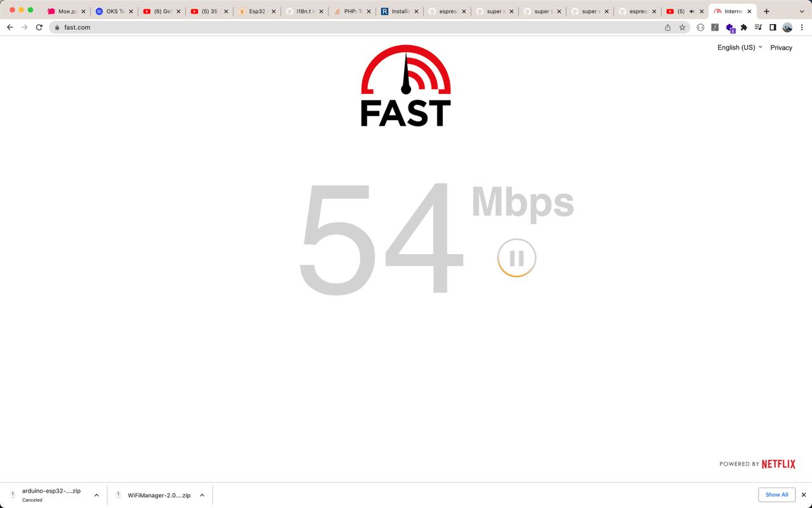The width and height of the screenshot is (812, 508).
Task: Open the Chrome three-dot menu
Action: (802, 27)
